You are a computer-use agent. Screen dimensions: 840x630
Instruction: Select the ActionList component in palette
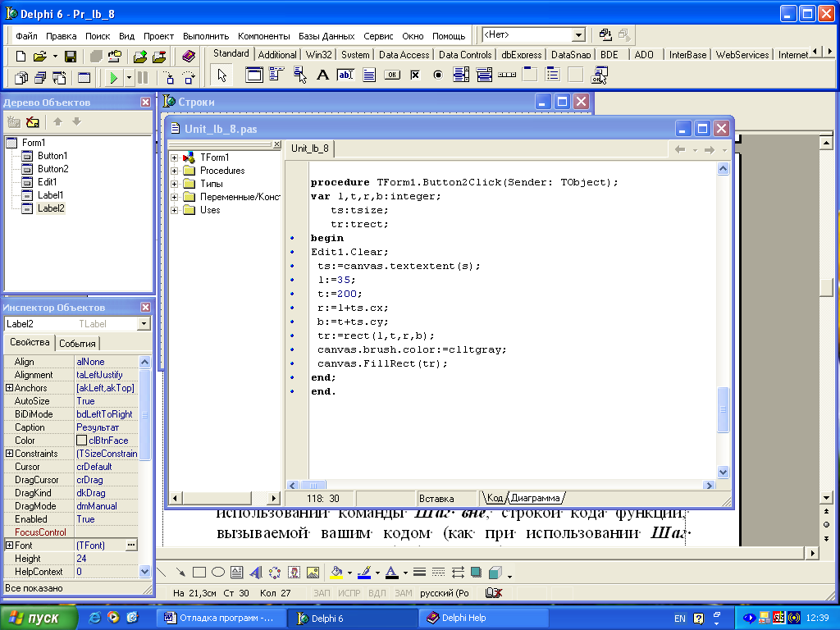[599, 75]
